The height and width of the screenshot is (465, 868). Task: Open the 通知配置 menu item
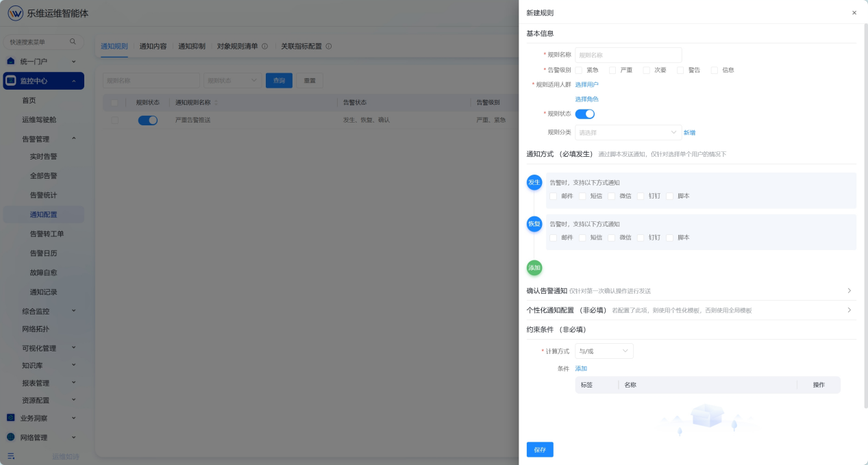tap(44, 214)
